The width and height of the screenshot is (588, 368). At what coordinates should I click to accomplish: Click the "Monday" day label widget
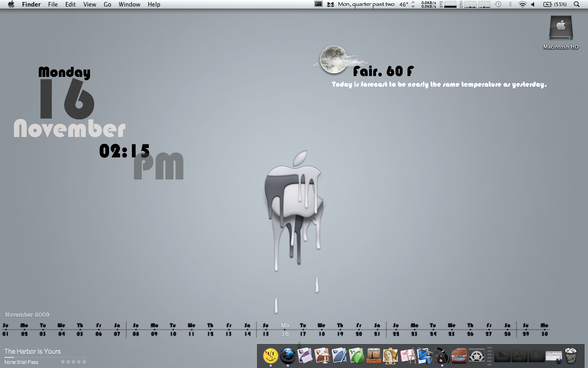pos(65,72)
